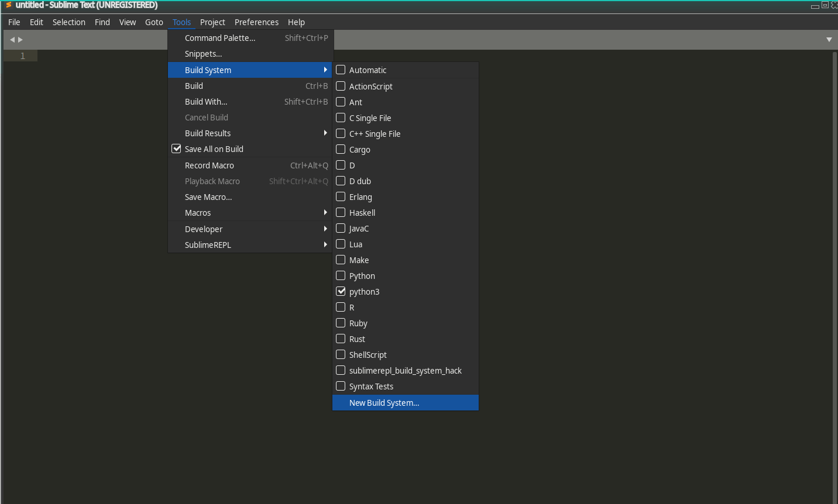Image resolution: width=838 pixels, height=504 pixels.
Task: Click the Sublime Text icon in the title bar
Action: tap(8, 5)
